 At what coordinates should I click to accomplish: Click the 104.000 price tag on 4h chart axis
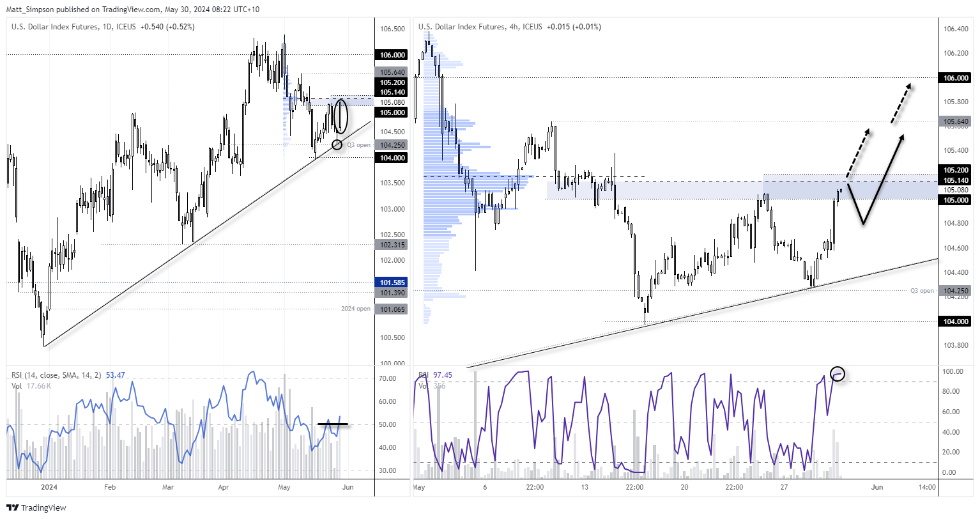956,321
